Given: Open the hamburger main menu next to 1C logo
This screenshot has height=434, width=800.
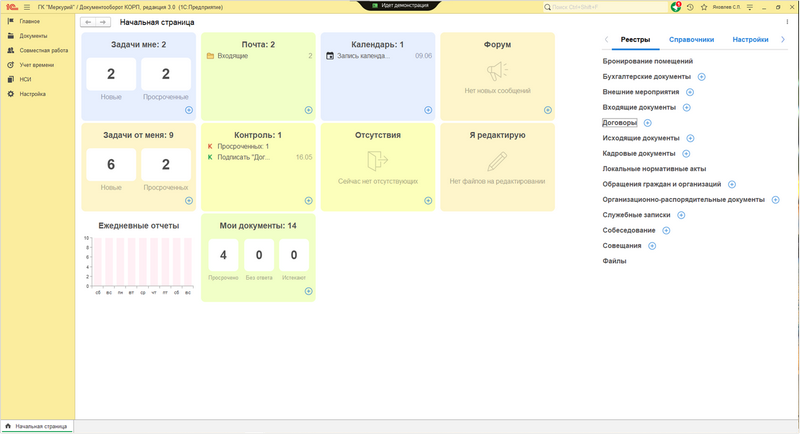Looking at the screenshot, I should [x=26, y=7].
